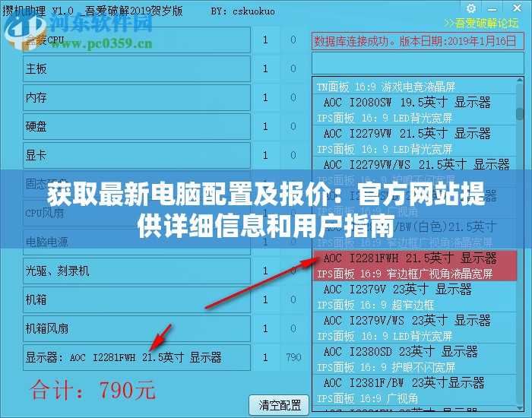This screenshot has width=532, height=418.
Task: Select the 硬盘 component row
Action: tap(137, 127)
